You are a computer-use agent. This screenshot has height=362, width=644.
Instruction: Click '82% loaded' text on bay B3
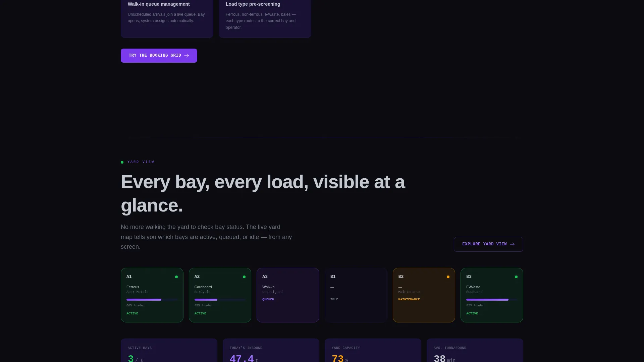coord(475,306)
